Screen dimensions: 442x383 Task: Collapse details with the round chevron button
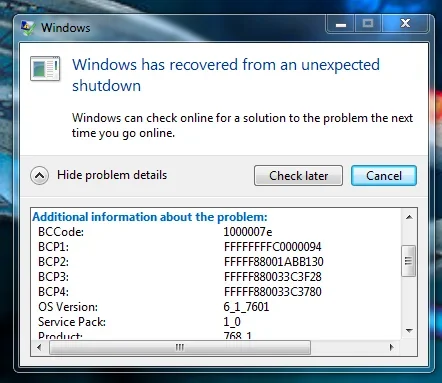pos(40,175)
